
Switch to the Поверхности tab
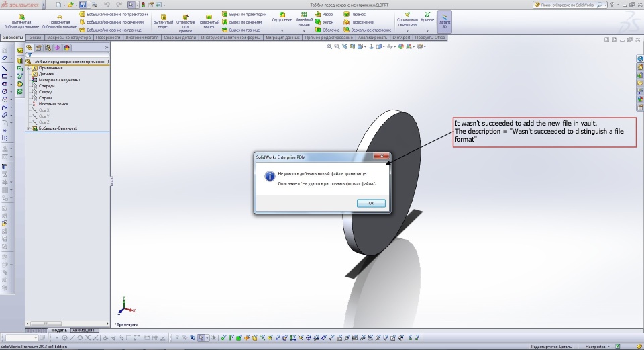pos(108,38)
